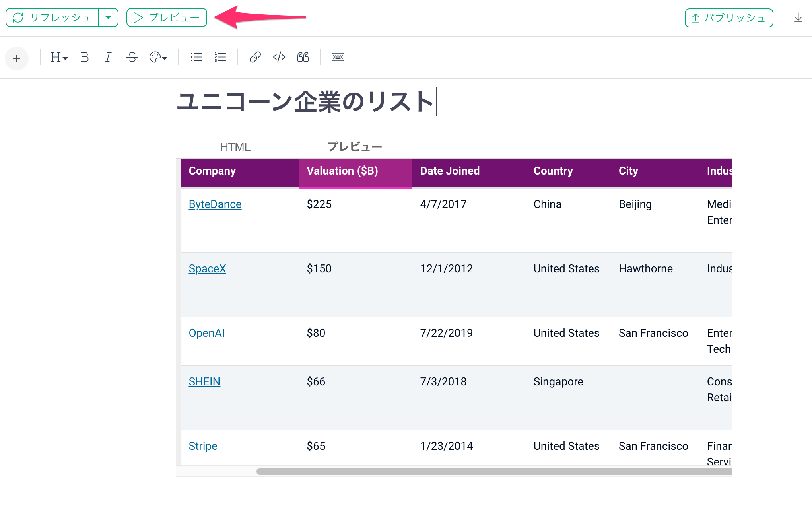Open the Stripe link
The height and width of the screenshot is (517, 812).
tap(203, 446)
